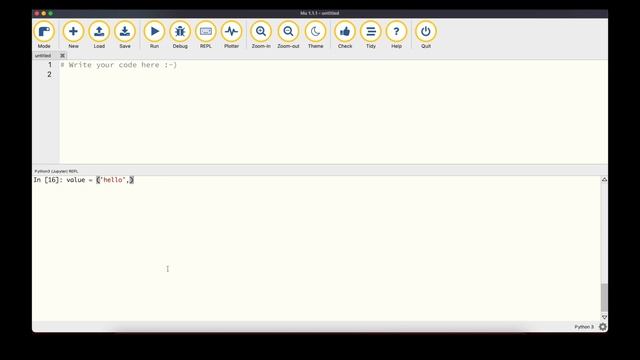Screen dimensions: 640x360
Task: Quit the Mu editor
Action: click(426, 35)
